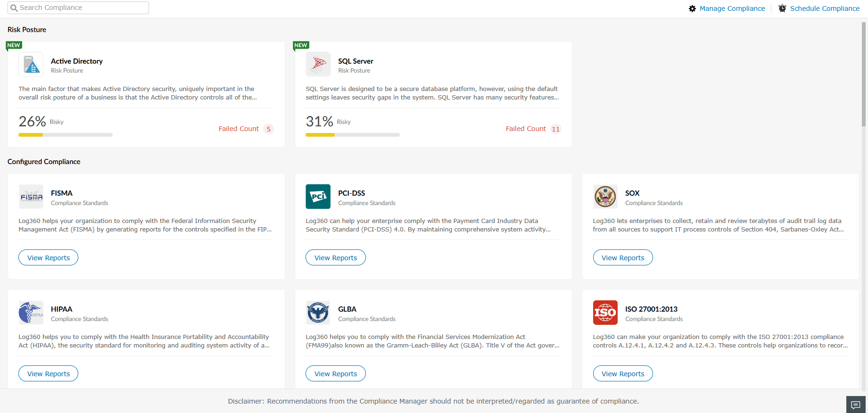Open Active Directory Failed Count 5 badge
The height and width of the screenshot is (413, 868).
[x=269, y=129]
